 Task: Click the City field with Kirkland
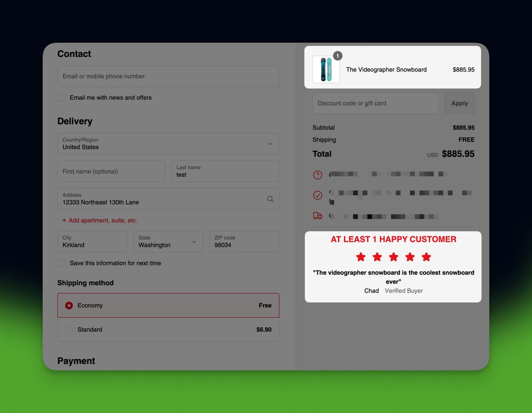[x=92, y=242]
